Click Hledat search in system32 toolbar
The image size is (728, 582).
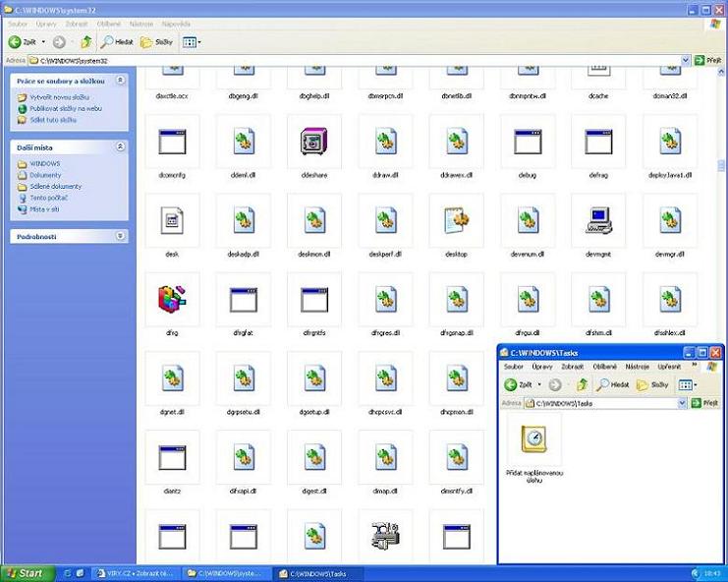pos(117,42)
